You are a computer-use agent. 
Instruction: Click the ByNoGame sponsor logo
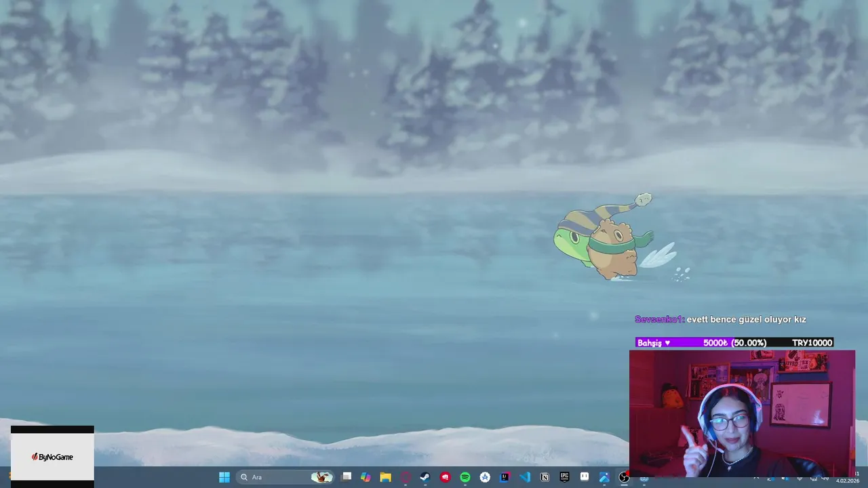(x=52, y=457)
